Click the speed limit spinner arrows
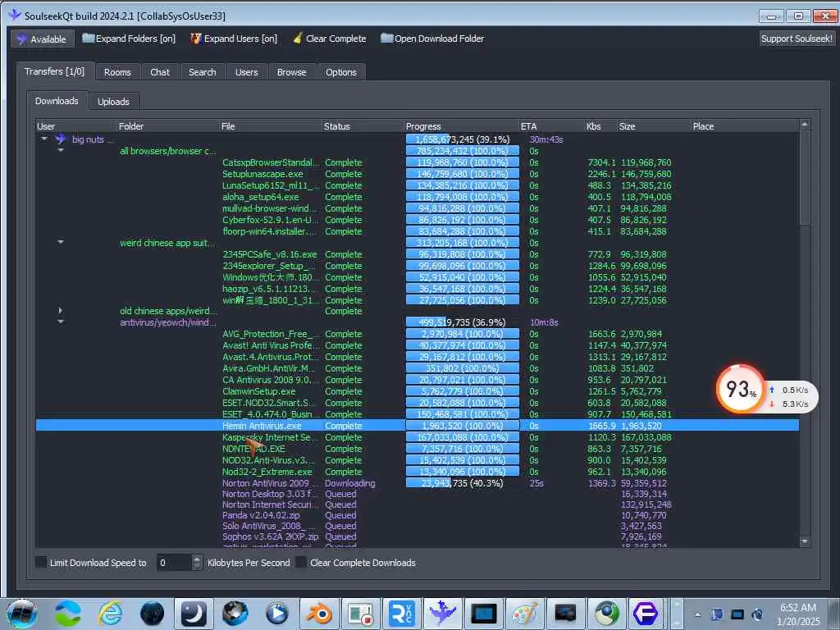The width and height of the screenshot is (840, 630). point(197,562)
